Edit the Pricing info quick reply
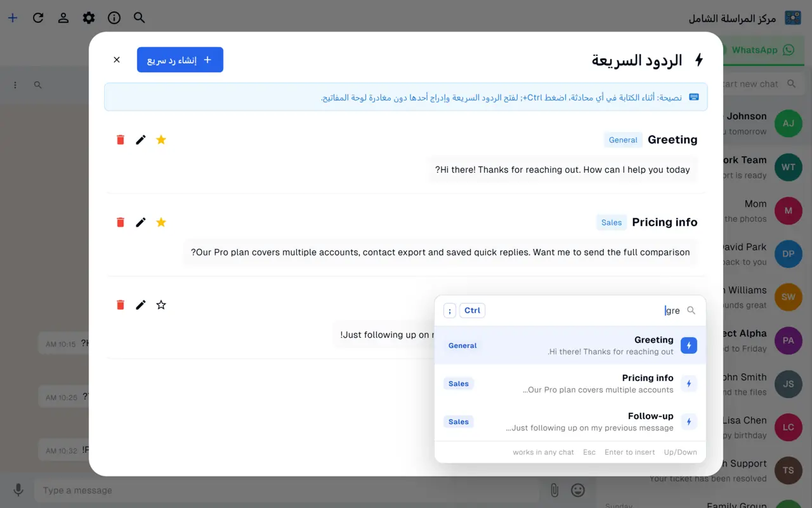The image size is (812, 508). [x=141, y=222]
